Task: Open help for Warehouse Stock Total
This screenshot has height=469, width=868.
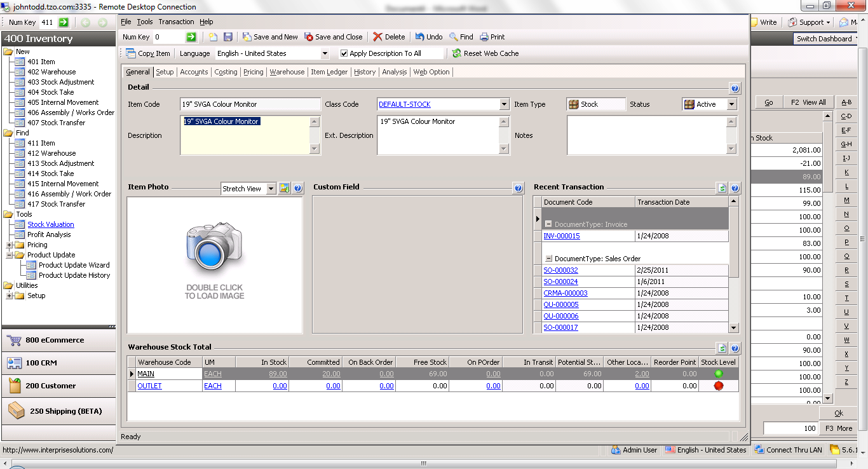Action: pyautogui.click(x=735, y=348)
